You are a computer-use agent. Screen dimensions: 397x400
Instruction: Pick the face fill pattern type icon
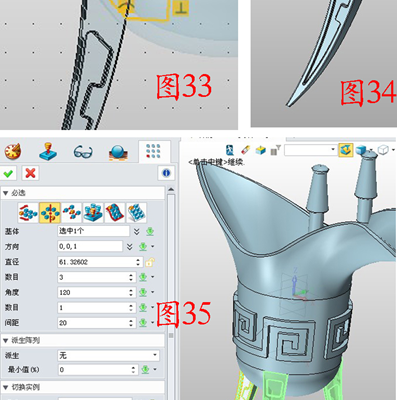[136, 212]
